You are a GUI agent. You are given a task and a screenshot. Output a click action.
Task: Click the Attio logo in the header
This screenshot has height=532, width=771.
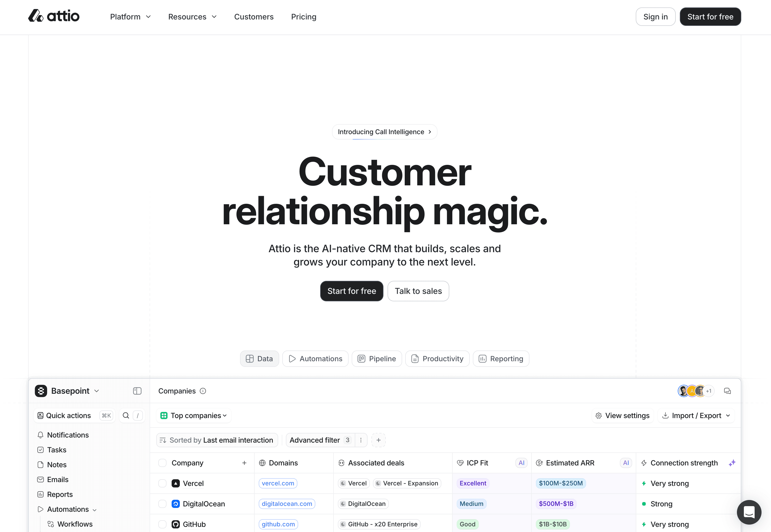[x=54, y=16]
